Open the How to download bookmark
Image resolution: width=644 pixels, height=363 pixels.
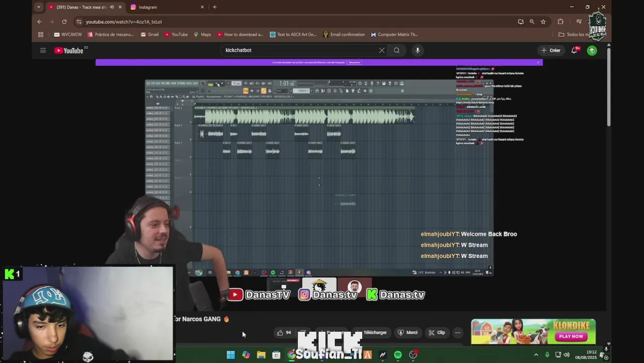tap(240, 35)
